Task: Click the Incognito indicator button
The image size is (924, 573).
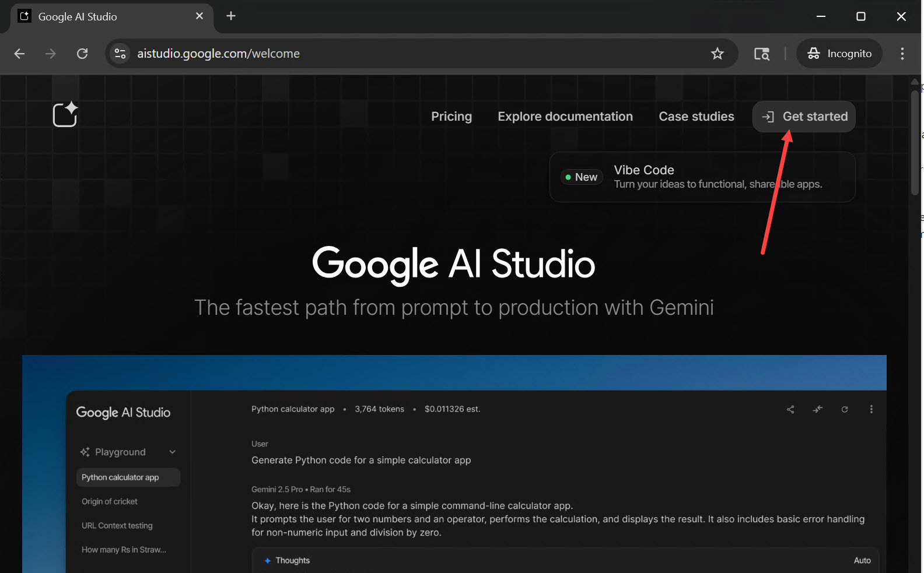Action: (x=839, y=54)
